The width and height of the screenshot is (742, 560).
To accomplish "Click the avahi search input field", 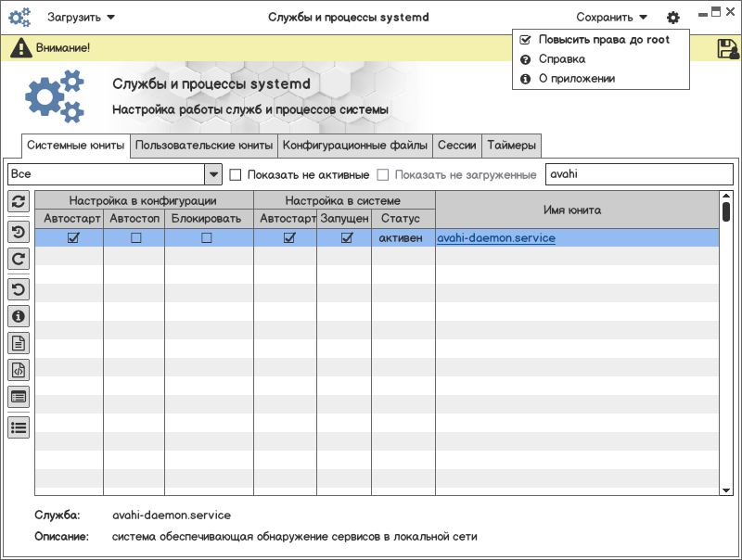I will point(638,174).
